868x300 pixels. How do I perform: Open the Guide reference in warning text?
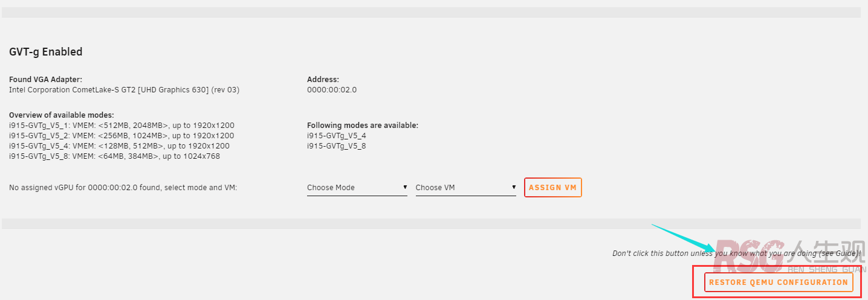tap(847, 254)
